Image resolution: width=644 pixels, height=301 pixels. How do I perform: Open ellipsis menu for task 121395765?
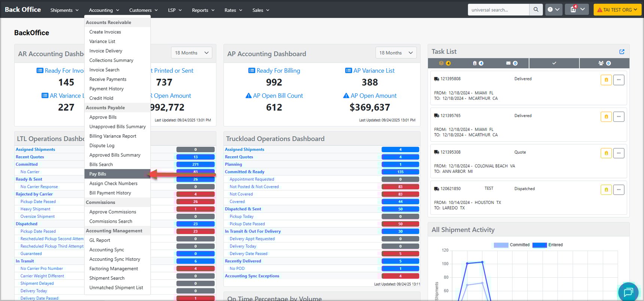(x=619, y=117)
